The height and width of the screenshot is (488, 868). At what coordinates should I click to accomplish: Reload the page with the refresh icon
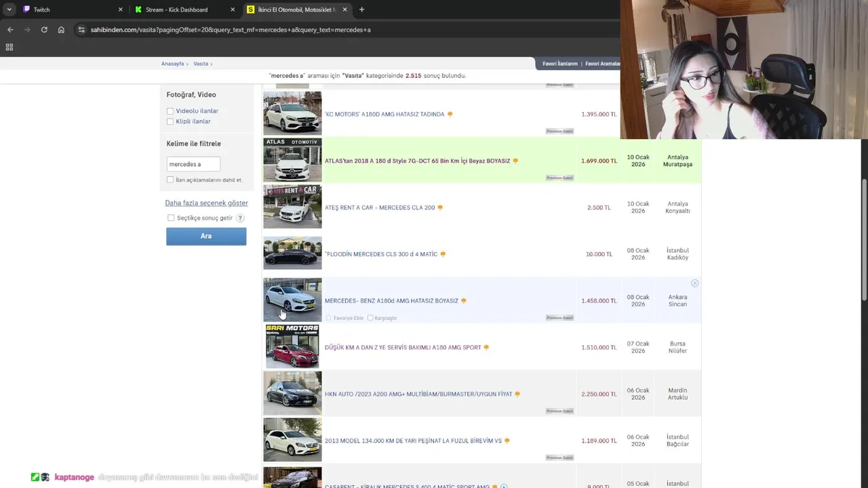44,30
